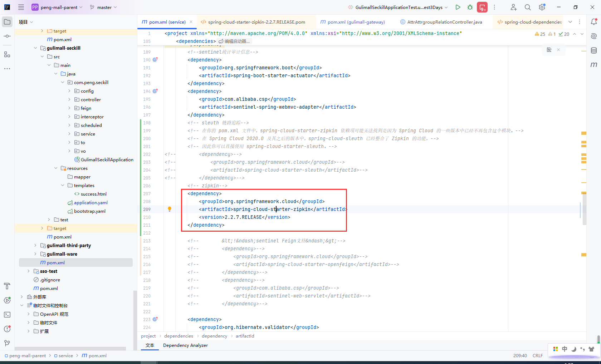Click the project tree horizontal scrollbar

coord(70,348)
